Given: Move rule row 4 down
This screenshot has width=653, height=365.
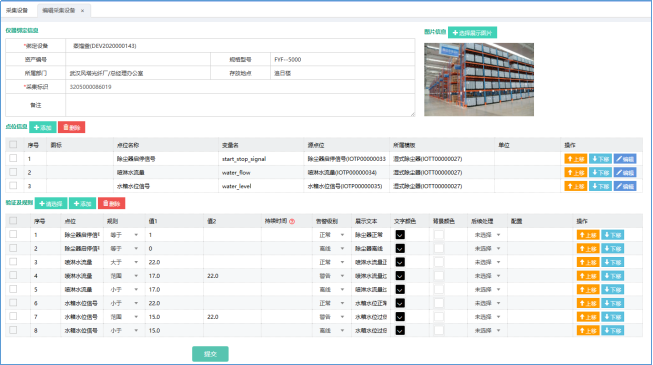Looking at the screenshot, I should coord(613,276).
